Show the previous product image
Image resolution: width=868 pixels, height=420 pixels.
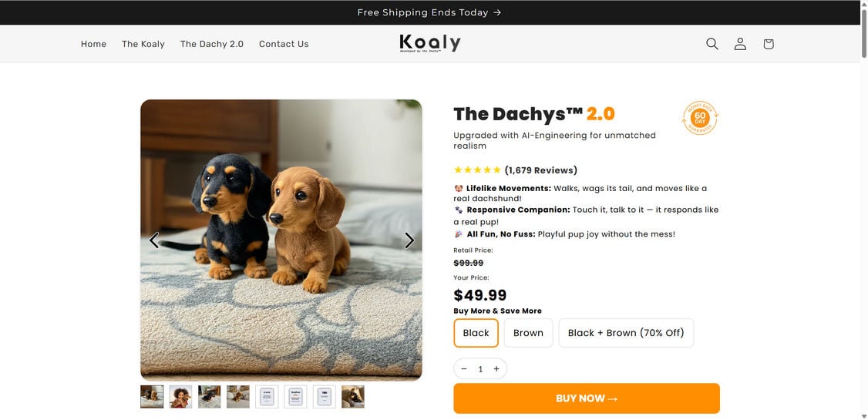(x=153, y=240)
